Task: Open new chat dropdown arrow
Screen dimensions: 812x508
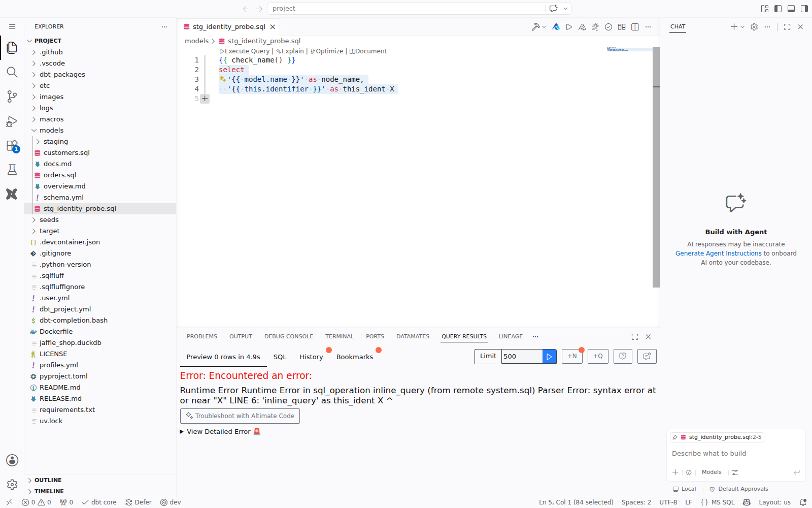Action: 742,27
